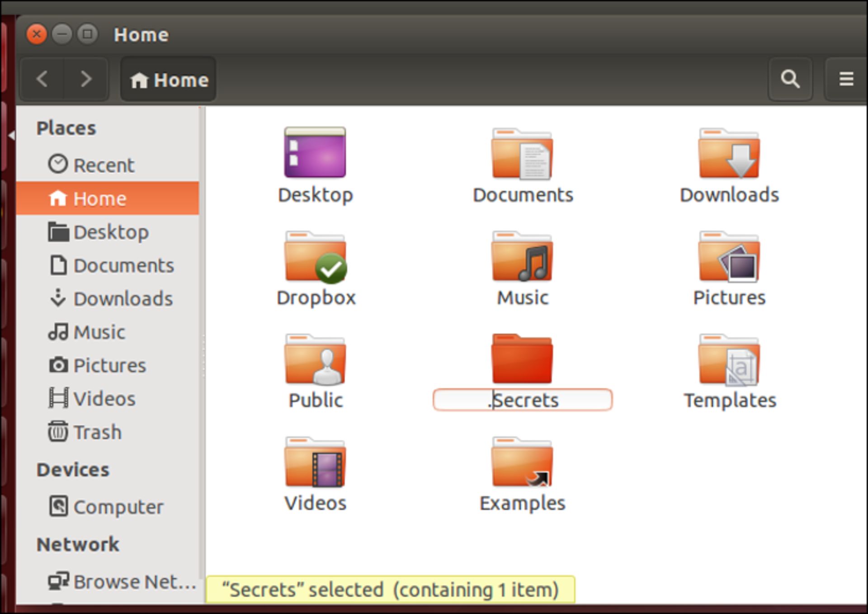Open the search tool in the toolbar

789,79
